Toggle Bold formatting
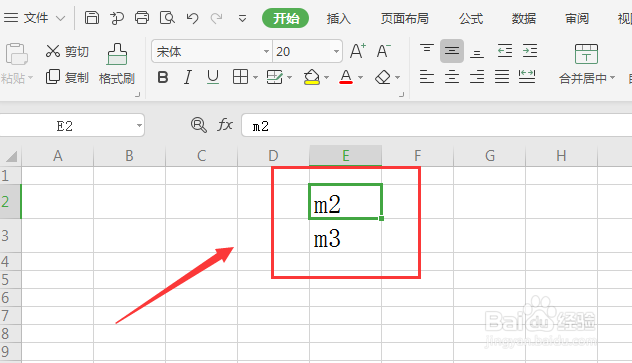 tap(163, 77)
